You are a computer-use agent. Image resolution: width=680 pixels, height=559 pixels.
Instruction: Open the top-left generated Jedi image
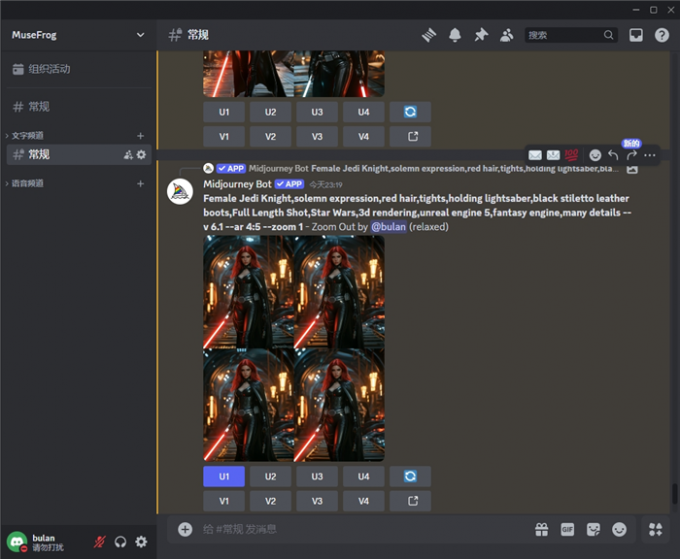point(248,292)
